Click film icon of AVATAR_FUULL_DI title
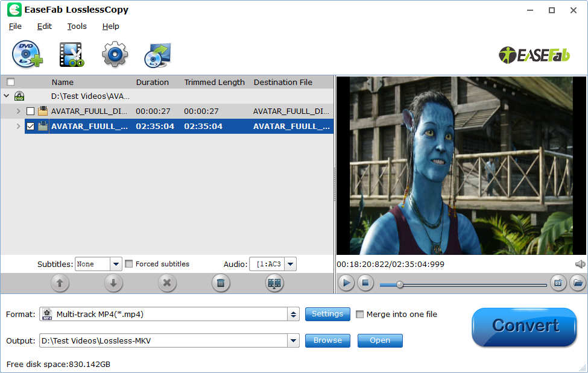This screenshot has width=588, height=373. point(43,111)
